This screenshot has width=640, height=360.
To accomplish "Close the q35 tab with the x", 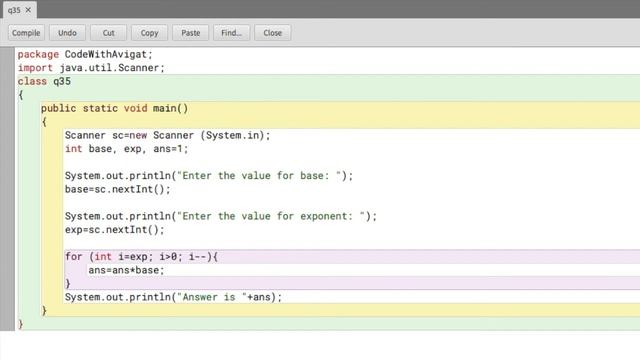I will coord(28,10).
